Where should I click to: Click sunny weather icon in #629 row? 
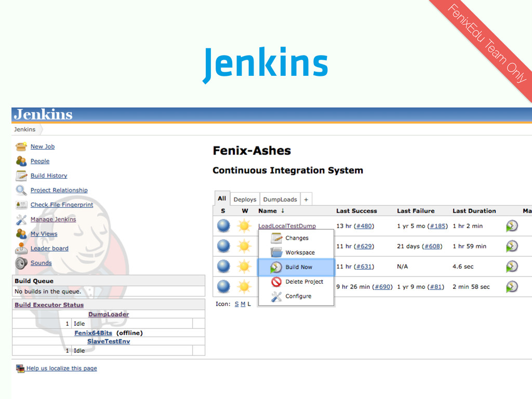click(x=244, y=246)
